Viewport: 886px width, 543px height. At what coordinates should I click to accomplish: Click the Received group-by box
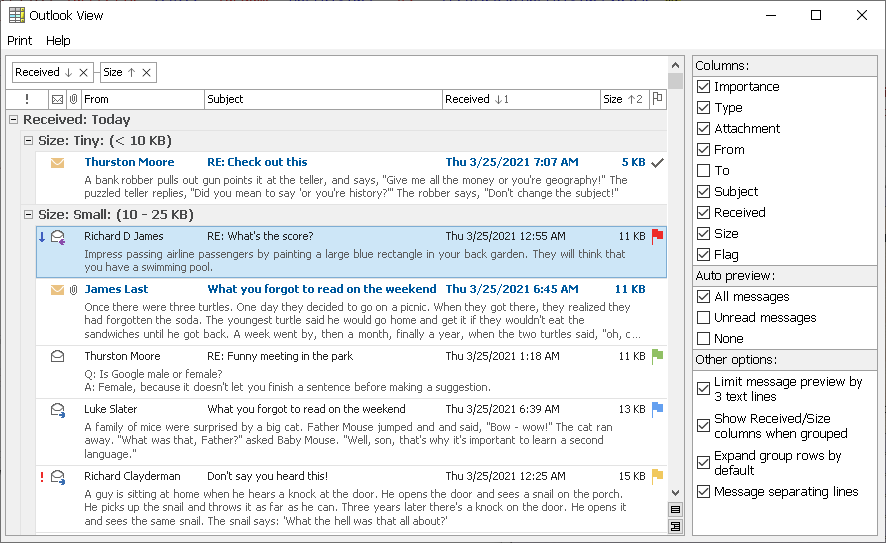(x=52, y=72)
